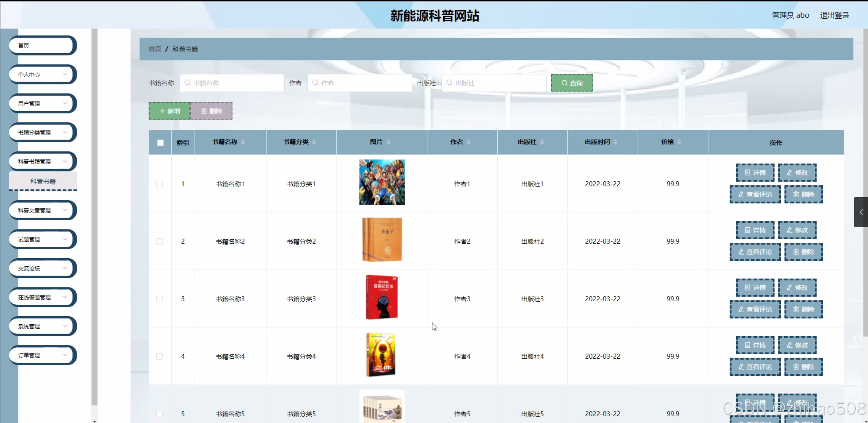Click the 新增 add book button
Screen dimensions: 868x423
pos(170,111)
